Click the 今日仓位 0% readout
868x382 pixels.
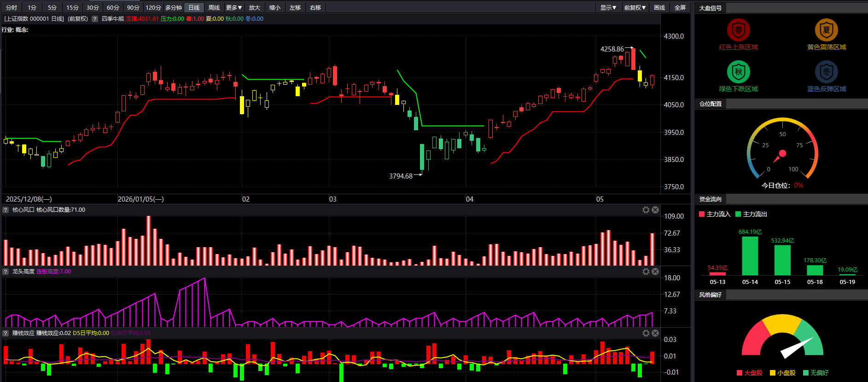[782, 185]
